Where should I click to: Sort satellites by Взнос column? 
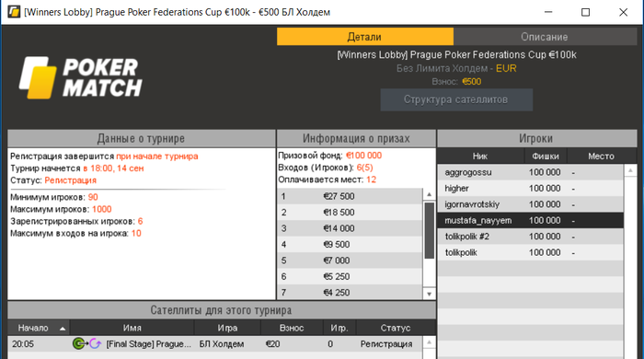point(292,328)
